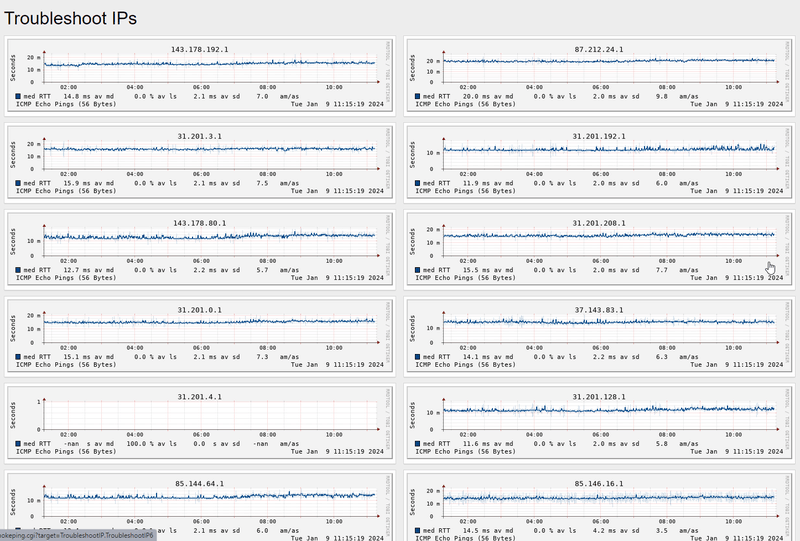Image resolution: width=800 pixels, height=541 pixels.
Task: Open the 87.212.24.1 latency graph
Action: point(599,76)
